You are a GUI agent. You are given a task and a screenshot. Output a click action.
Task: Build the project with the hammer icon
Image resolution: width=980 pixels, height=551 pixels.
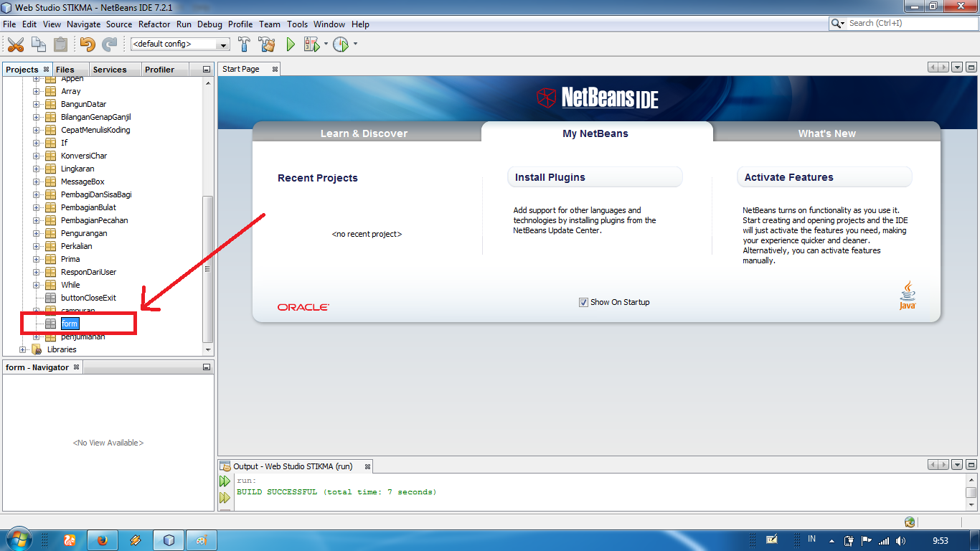pyautogui.click(x=244, y=44)
